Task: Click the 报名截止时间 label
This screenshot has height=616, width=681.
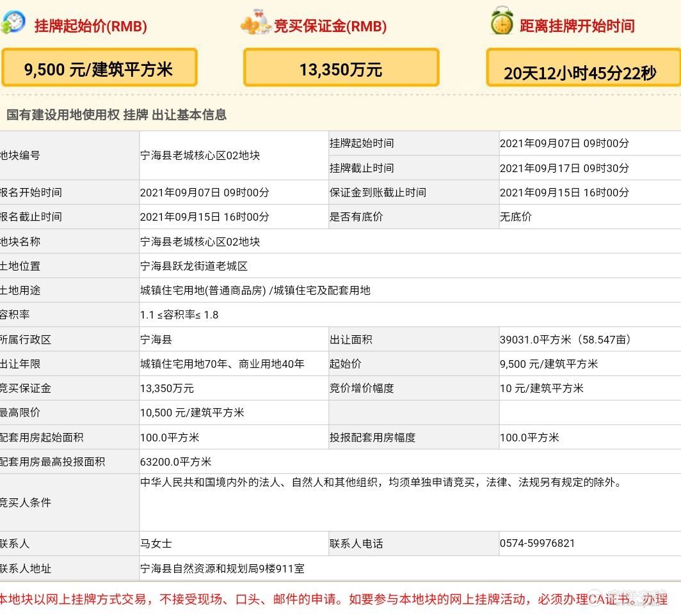Action: 31,217
